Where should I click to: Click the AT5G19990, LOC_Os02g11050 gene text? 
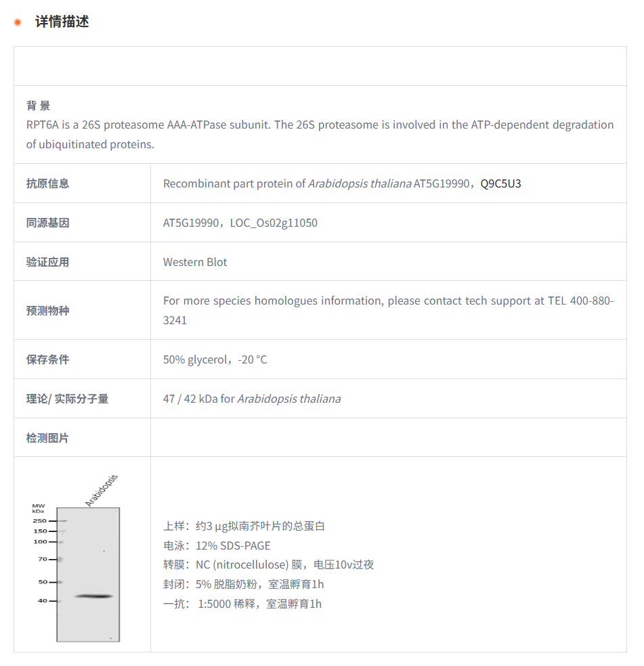coord(240,223)
